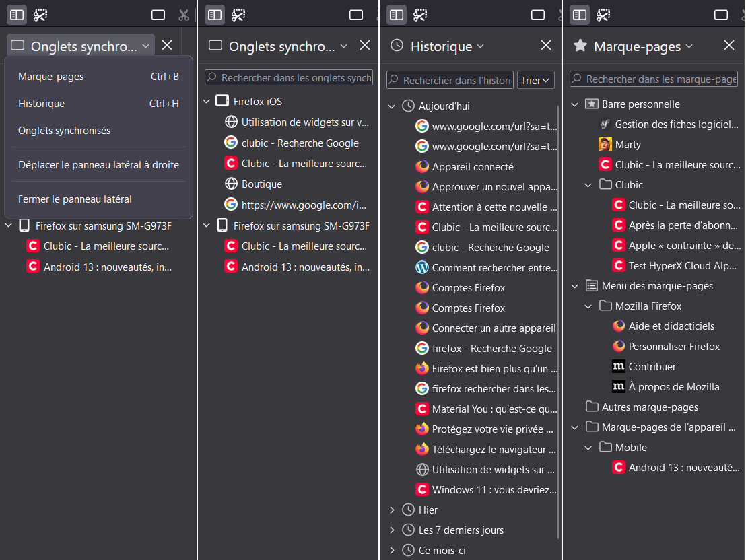Click the WordPress icon beside Comment rechercher entre
746x560 pixels.
point(422,267)
